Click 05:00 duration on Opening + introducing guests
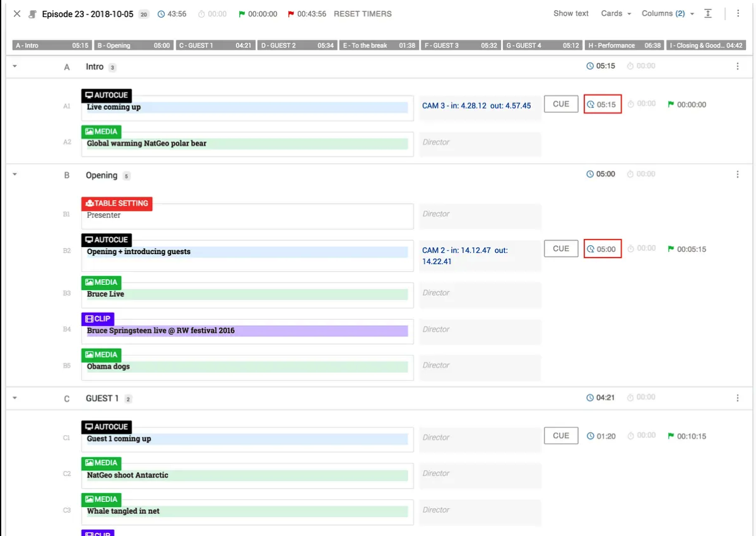The image size is (756, 536). 602,248
